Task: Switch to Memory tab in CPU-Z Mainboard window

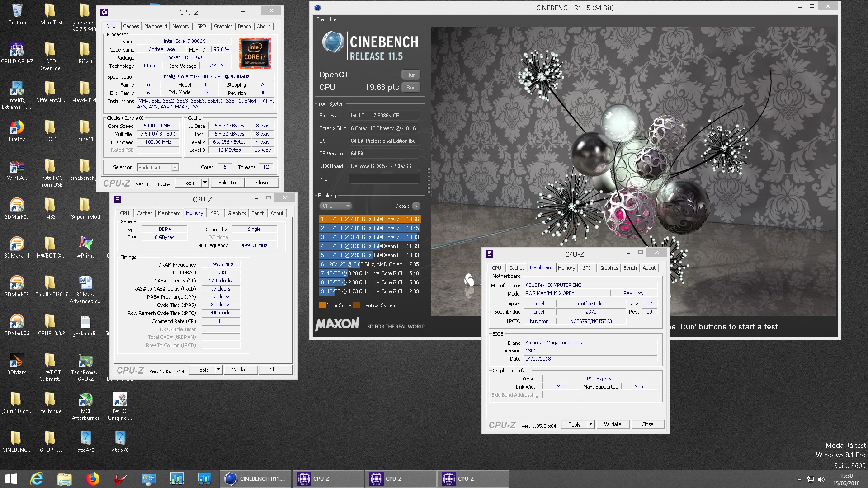Action: [x=566, y=268]
